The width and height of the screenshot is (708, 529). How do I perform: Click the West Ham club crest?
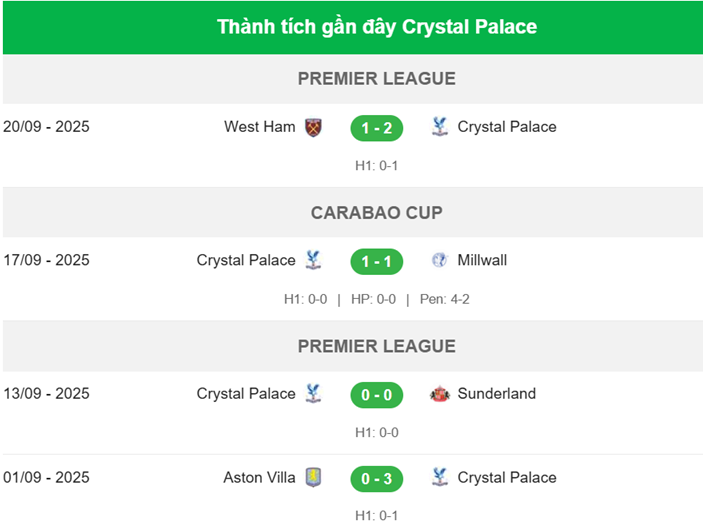pos(314,127)
